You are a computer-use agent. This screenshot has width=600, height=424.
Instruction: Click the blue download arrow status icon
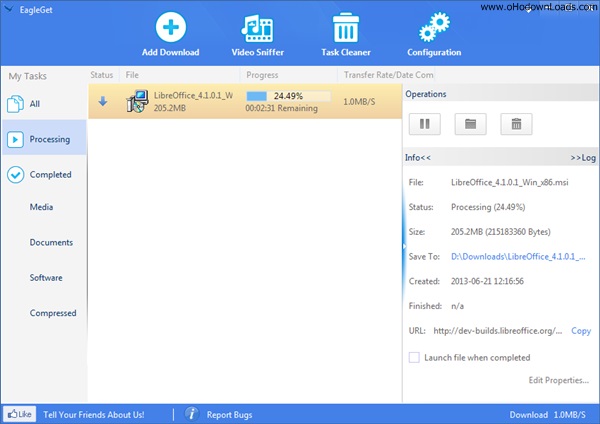pyautogui.click(x=103, y=101)
